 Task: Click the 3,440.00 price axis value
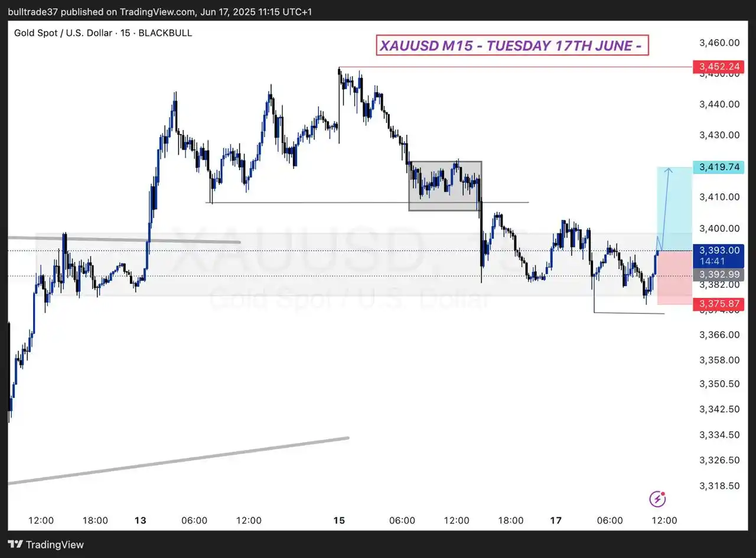coord(719,104)
